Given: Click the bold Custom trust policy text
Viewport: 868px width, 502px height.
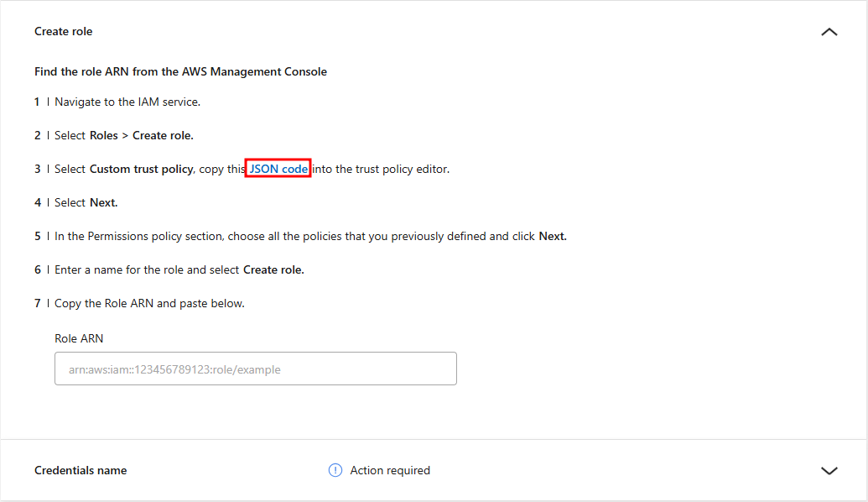Looking at the screenshot, I should coord(141,169).
